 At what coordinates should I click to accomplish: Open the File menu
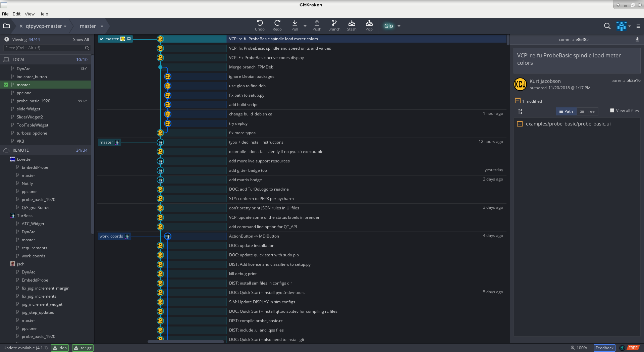[5, 14]
